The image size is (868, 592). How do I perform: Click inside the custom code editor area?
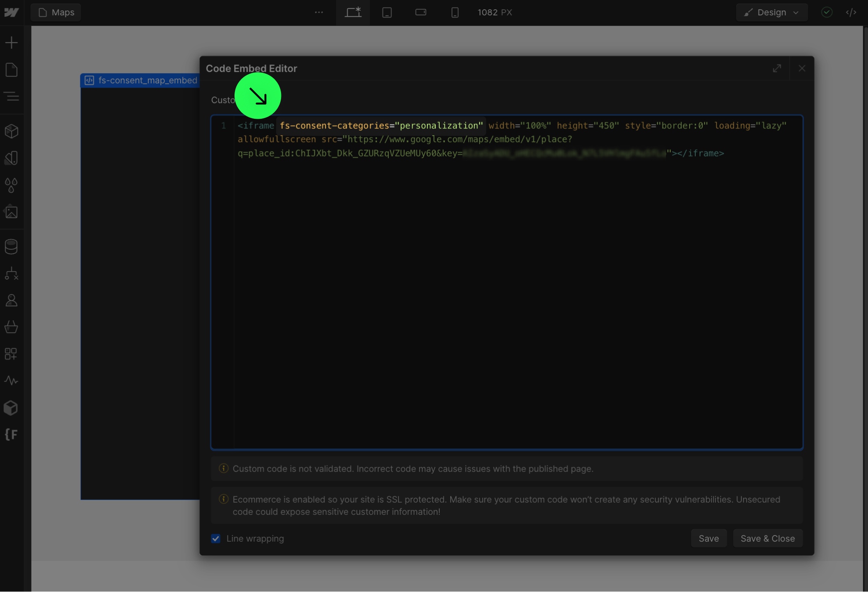pyautogui.click(x=507, y=282)
